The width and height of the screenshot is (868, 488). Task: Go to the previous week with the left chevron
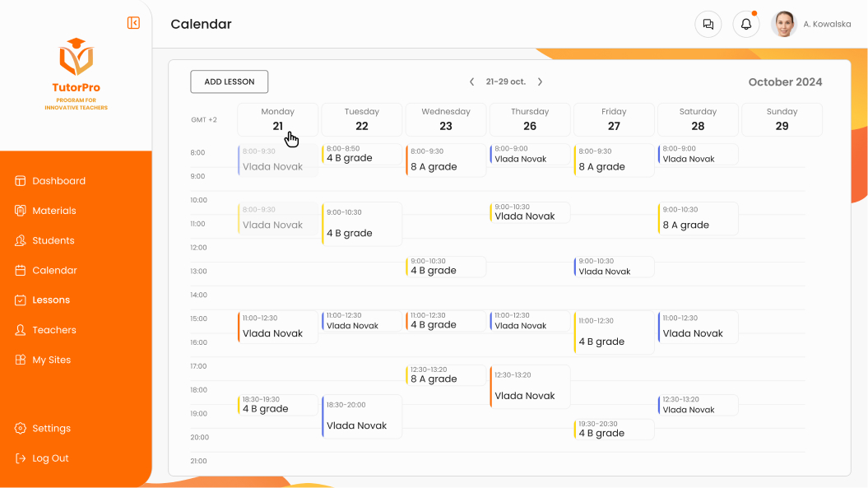click(x=472, y=82)
